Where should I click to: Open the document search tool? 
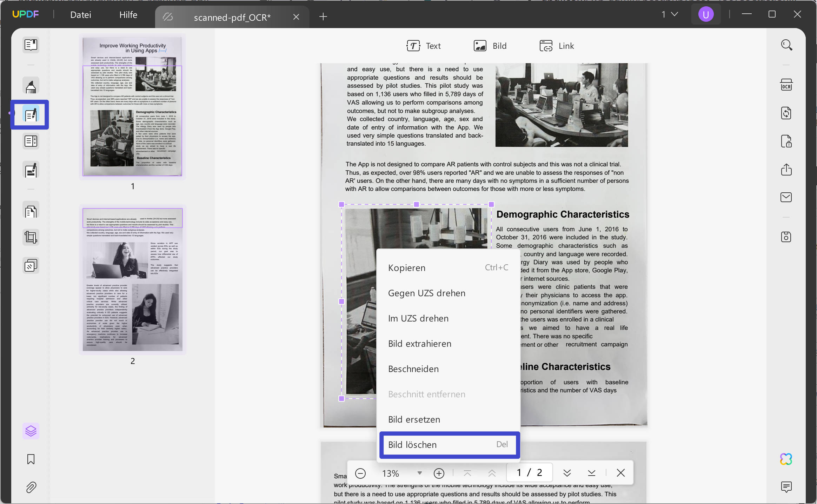coord(786,45)
